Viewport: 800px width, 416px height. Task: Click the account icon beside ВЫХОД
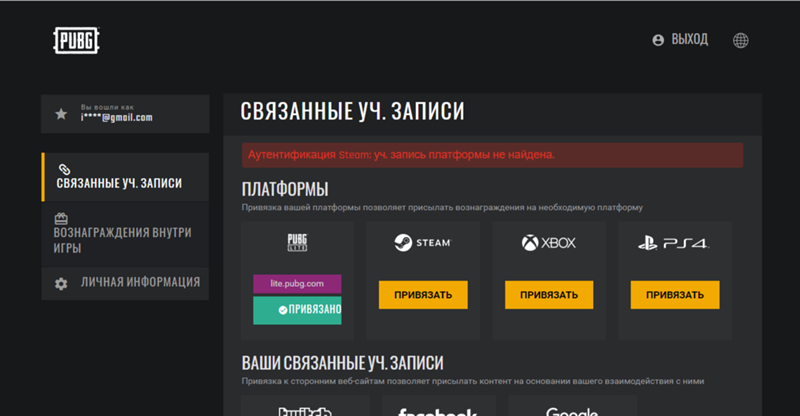coord(658,40)
